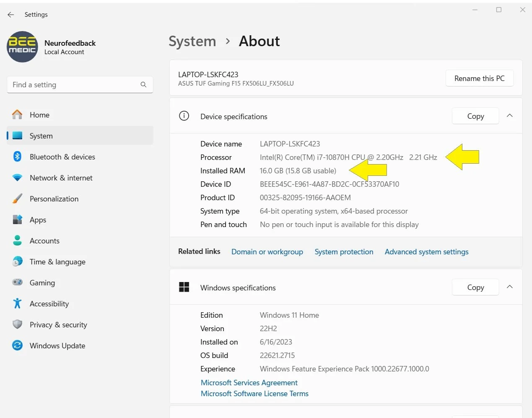
Task: Open Windows Update page
Action: pyautogui.click(x=80, y=345)
